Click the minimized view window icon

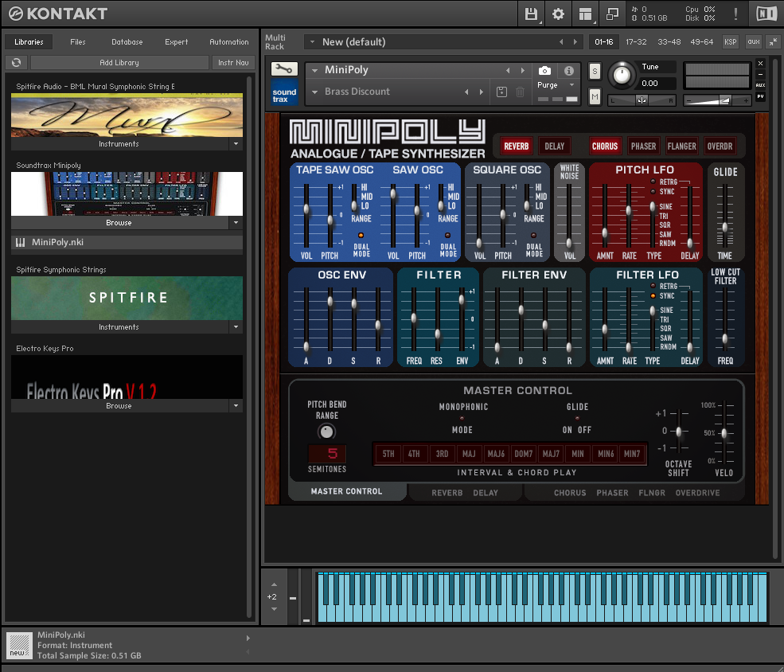pos(612,14)
